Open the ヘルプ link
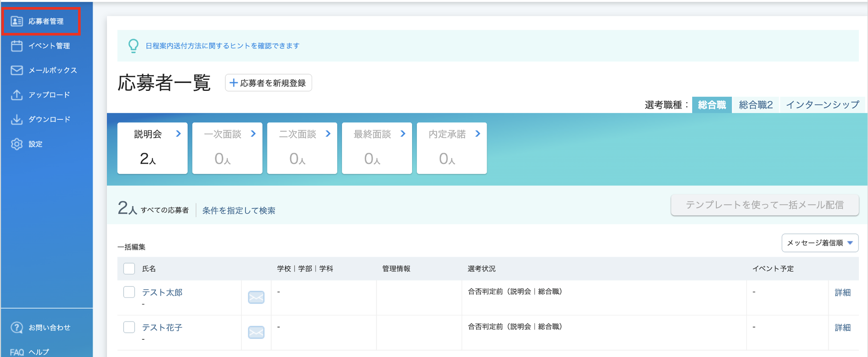 click(39, 352)
